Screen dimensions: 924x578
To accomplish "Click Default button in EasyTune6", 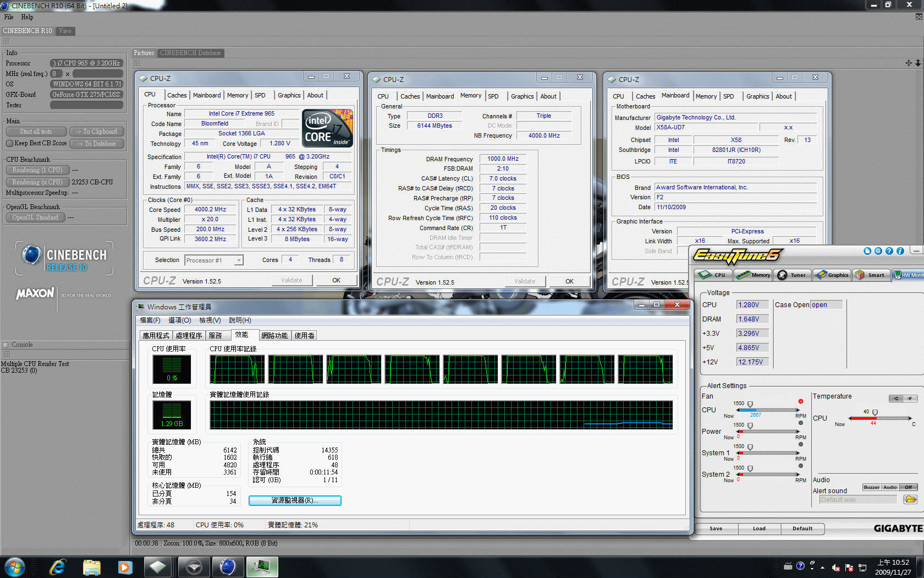I will pos(802,528).
